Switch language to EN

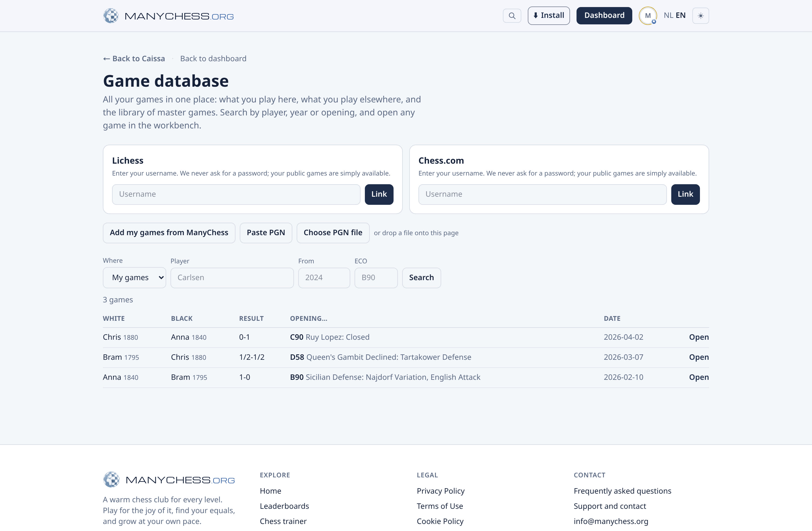point(680,15)
